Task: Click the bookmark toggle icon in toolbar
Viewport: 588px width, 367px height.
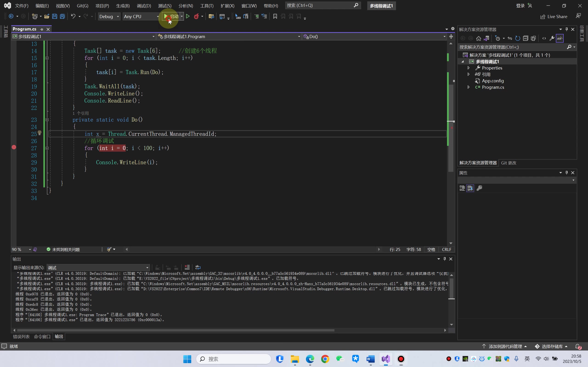Action: click(275, 17)
